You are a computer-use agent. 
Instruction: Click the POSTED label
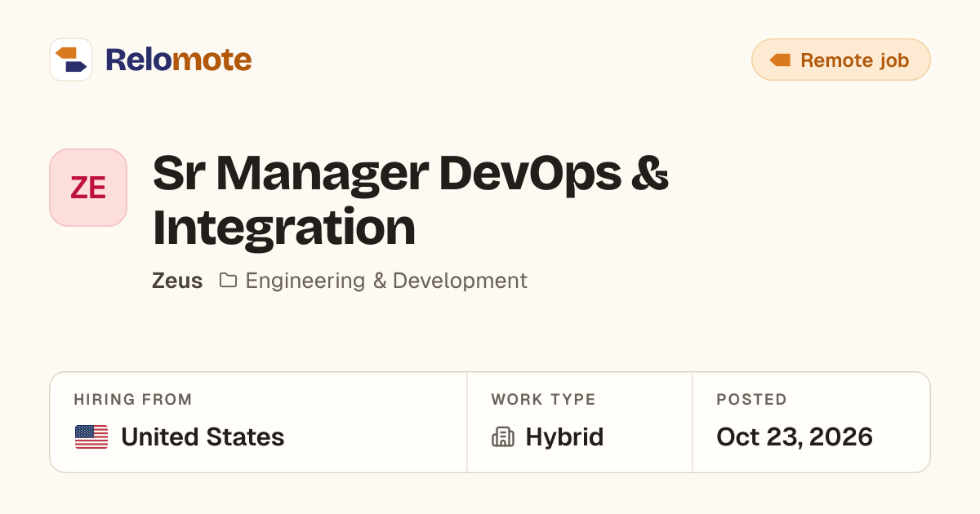point(751,400)
